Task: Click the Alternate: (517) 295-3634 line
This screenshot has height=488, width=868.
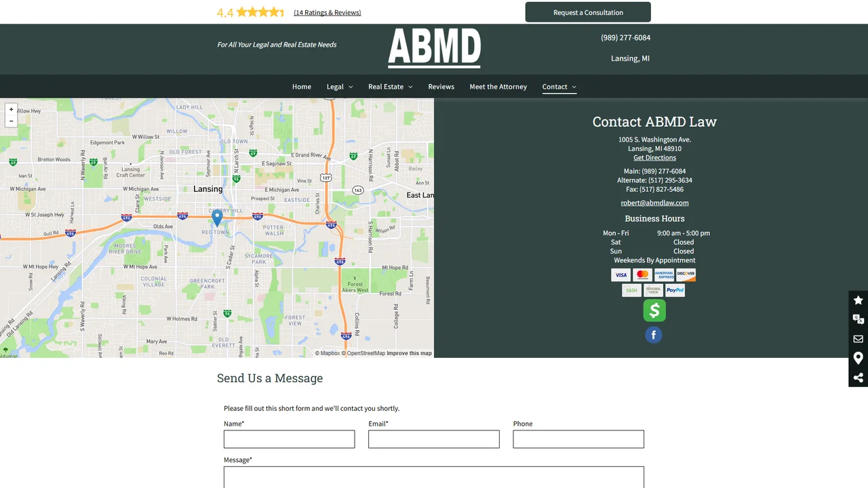Action: [x=655, y=180]
